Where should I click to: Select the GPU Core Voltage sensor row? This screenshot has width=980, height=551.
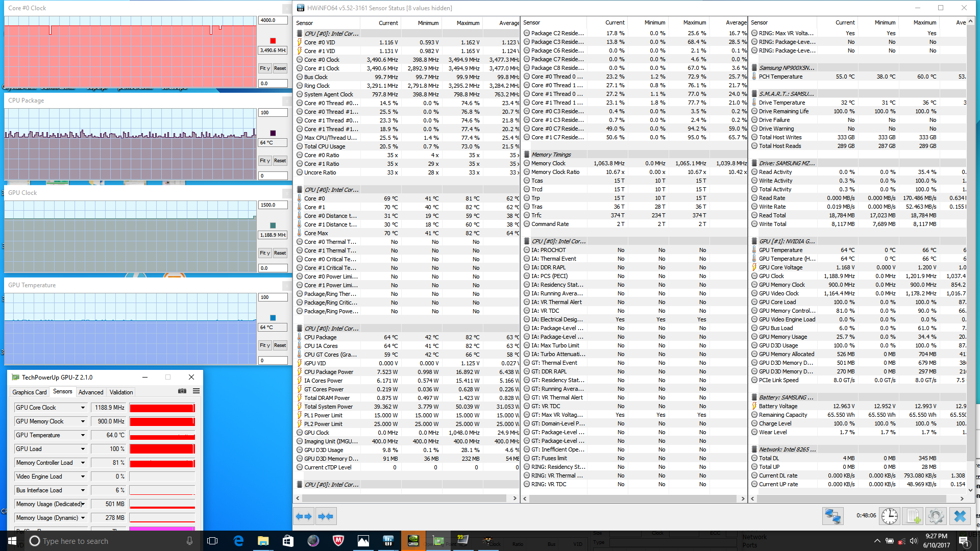[x=859, y=267]
